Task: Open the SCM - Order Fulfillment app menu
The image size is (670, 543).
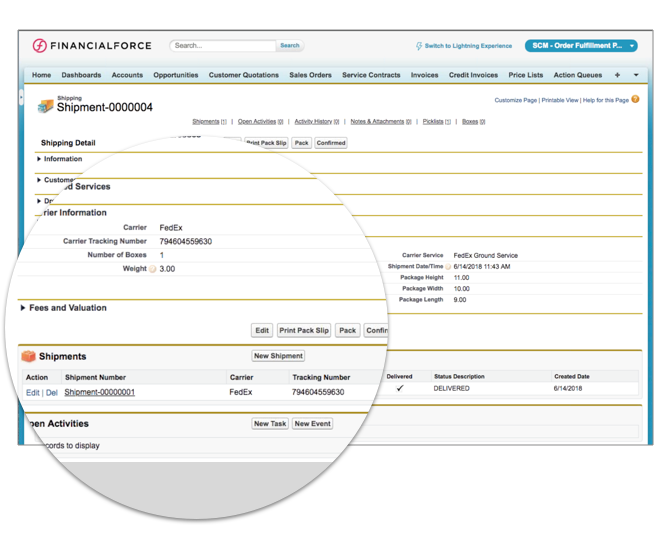Action: [581, 46]
